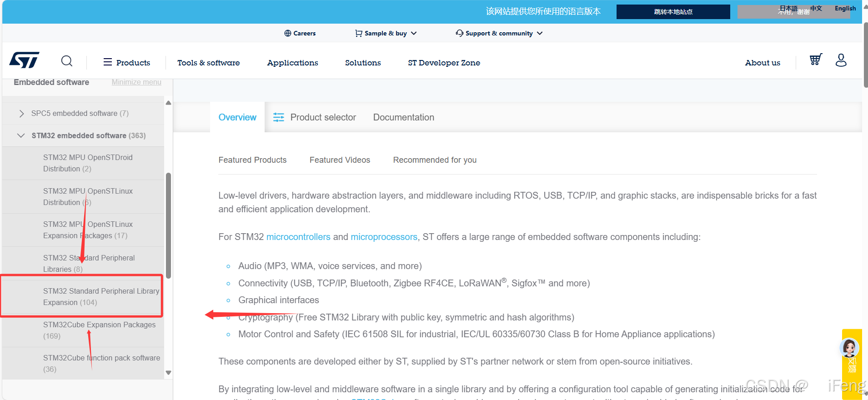Open the shopping cart

tap(816, 60)
